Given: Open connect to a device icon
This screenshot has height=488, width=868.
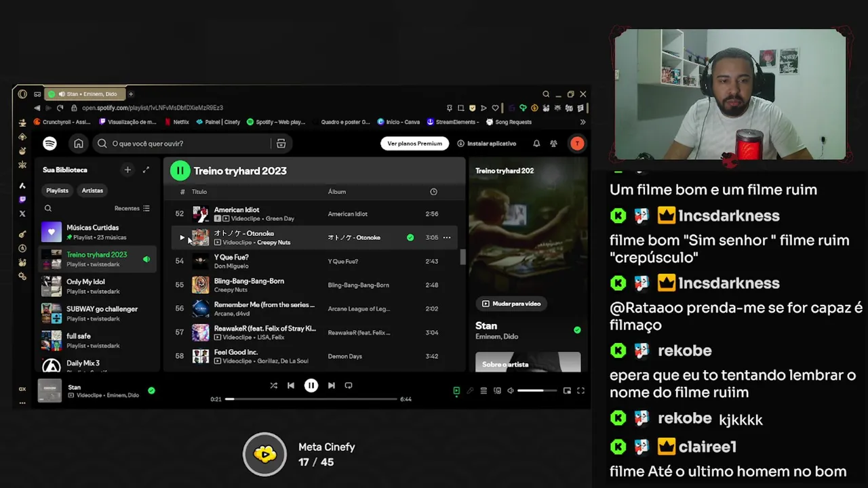Looking at the screenshot, I should click(x=497, y=391).
